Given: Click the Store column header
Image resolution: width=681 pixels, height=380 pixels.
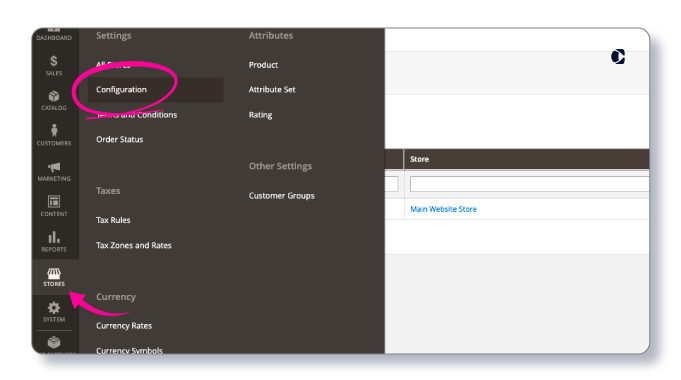Looking at the screenshot, I should [526, 159].
